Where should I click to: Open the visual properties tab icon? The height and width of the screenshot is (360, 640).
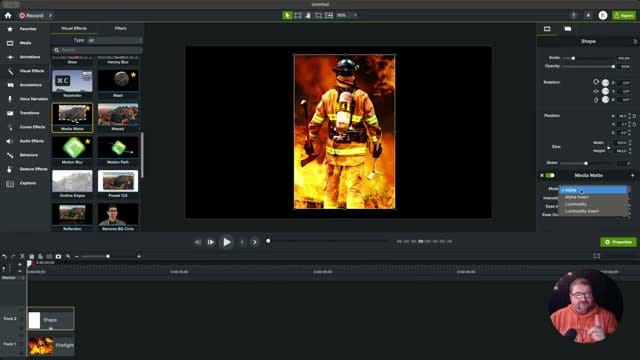click(547, 29)
